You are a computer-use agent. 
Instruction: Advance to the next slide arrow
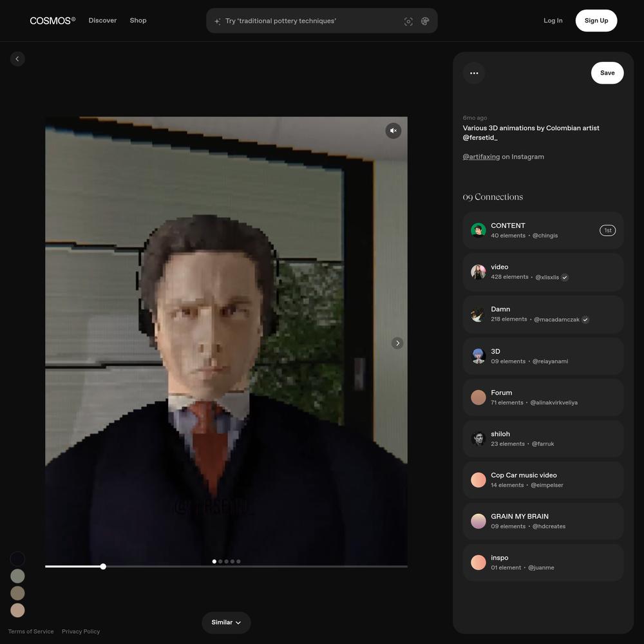click(x=397, y=343)
